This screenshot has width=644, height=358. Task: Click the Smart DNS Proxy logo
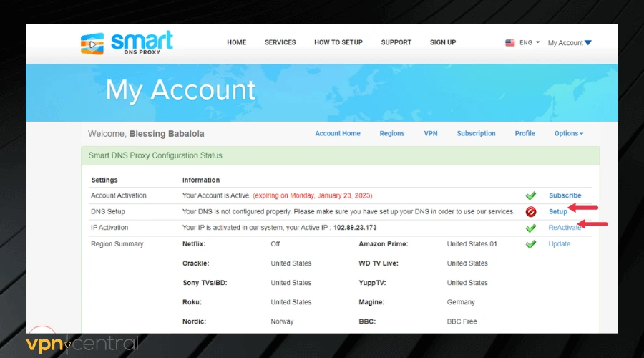pyautogui.click(x=127, y=42)
